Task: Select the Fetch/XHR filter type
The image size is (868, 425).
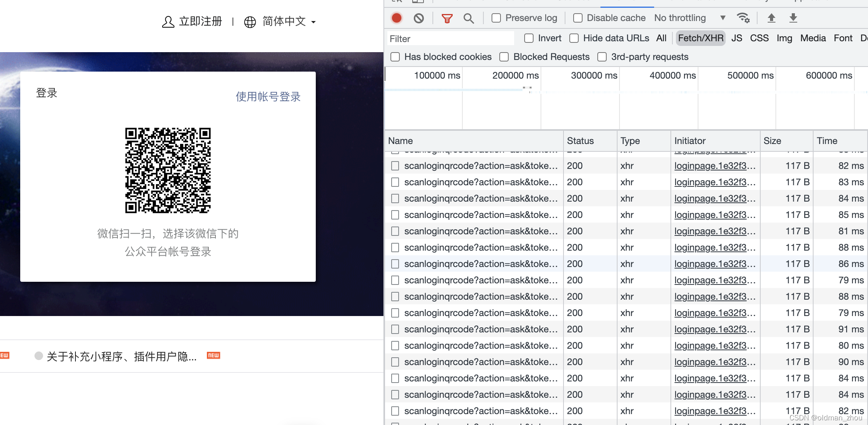Action: click(x=700, y=38)
